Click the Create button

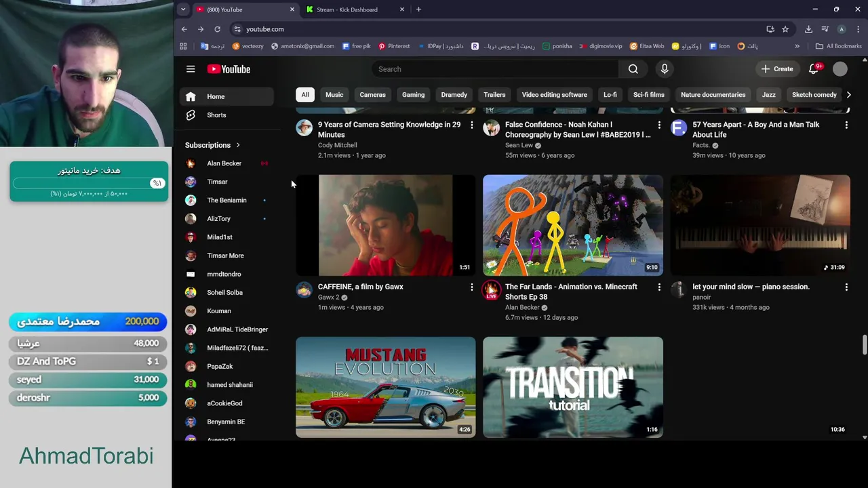point(777,69)
